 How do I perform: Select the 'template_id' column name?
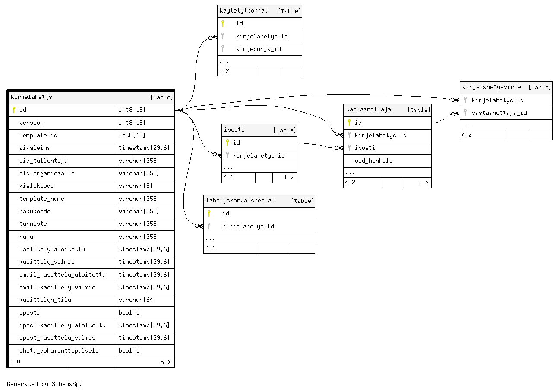click(x=38, y=135)
